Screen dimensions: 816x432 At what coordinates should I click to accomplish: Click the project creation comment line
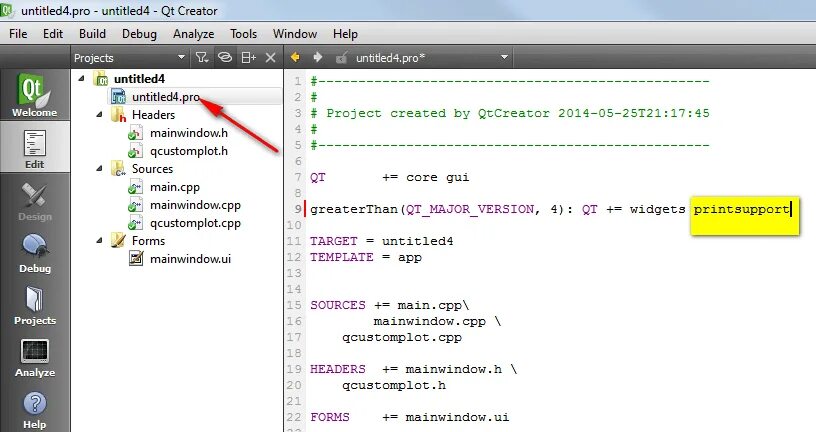pyautogui.click(x=510, y=113)
